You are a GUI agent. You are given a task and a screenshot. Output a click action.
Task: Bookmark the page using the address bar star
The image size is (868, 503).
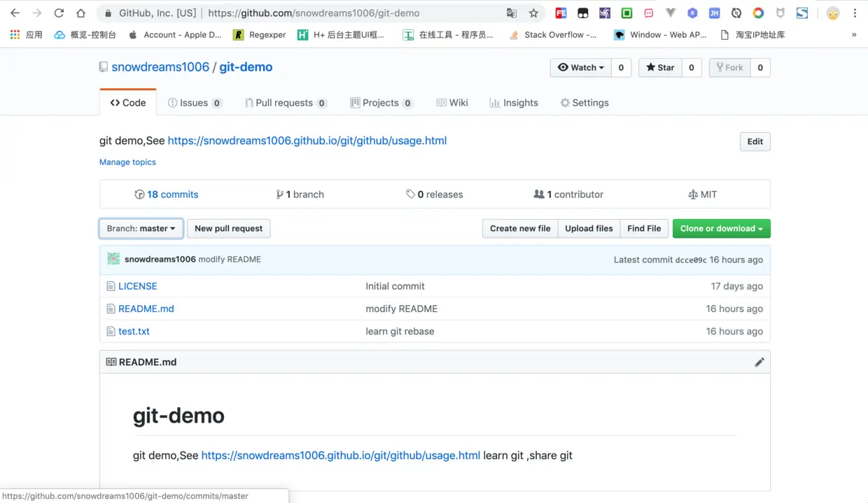click(x=534, y=13)
